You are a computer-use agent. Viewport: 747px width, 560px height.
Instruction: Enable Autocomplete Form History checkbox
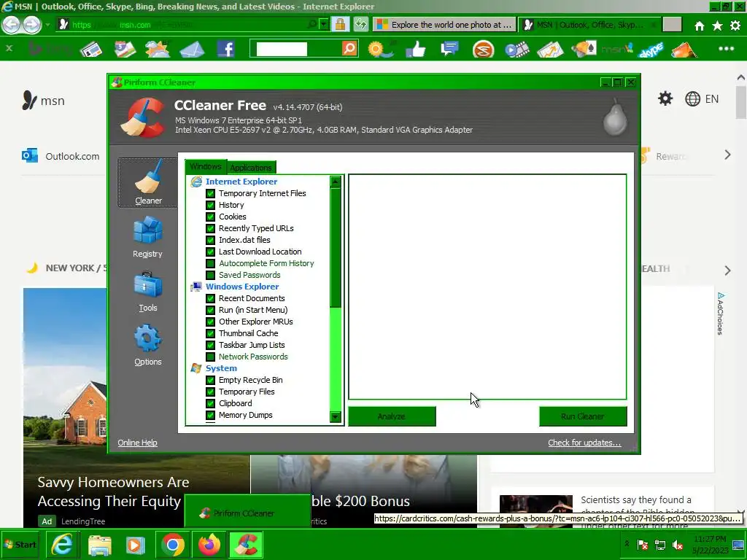(x=210, y=263)
